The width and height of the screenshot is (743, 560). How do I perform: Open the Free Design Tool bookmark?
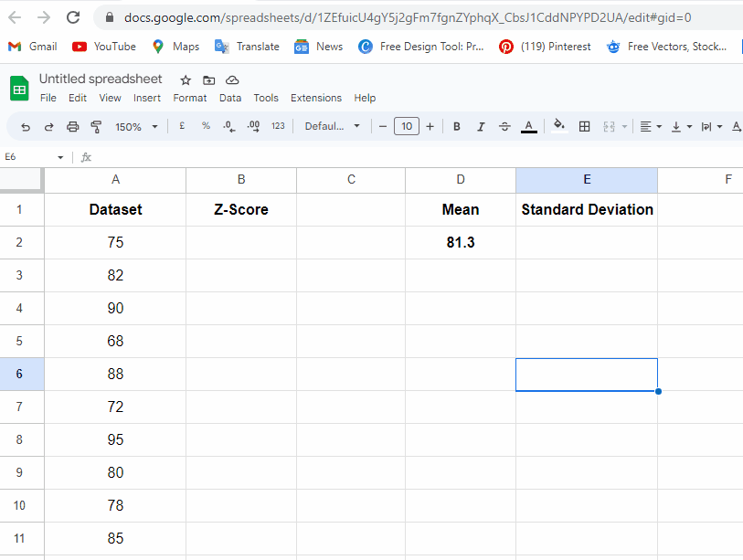point(420,47)
